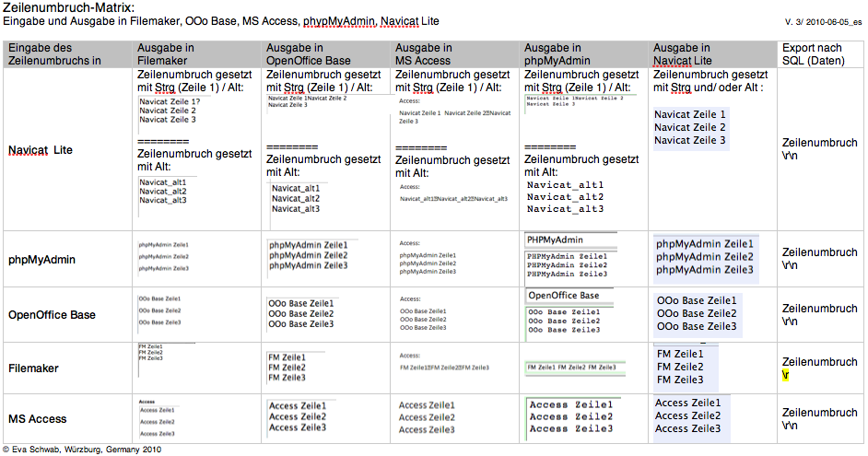Viewport: 868px width, 456px height.
Task: Click highlighted "FM Zeile2" in Navicat Lite column
Action: (680, 367)
